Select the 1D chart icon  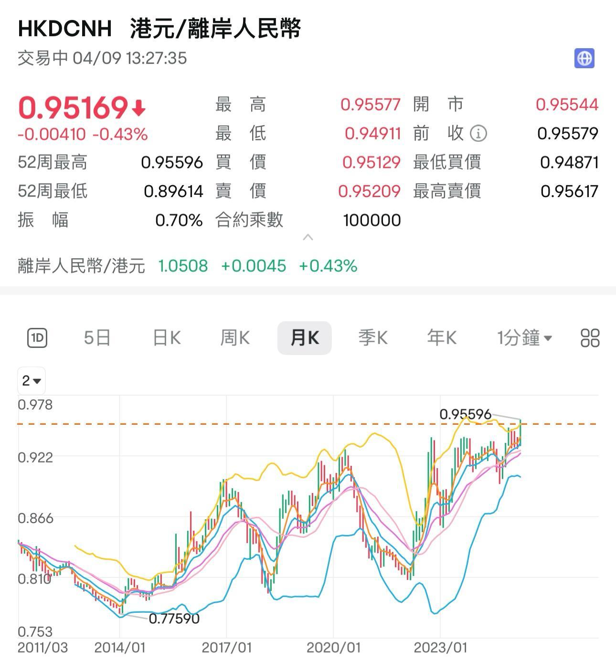click(37, 337)
